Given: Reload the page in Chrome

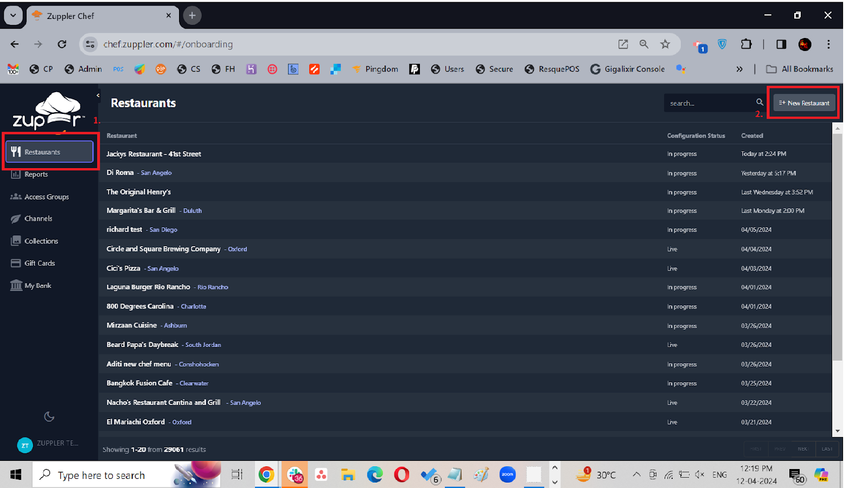Looking at the screenshot, I should pos(62,44).
